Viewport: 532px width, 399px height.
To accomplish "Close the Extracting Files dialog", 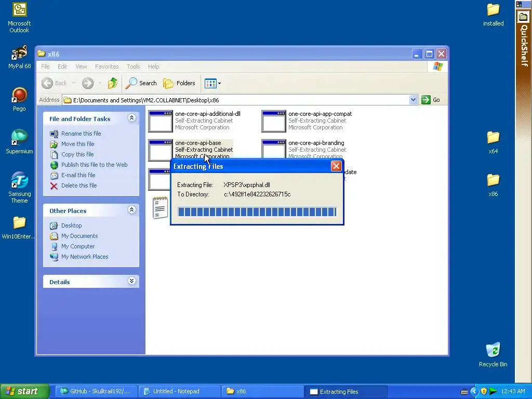I will coord(336,166).
